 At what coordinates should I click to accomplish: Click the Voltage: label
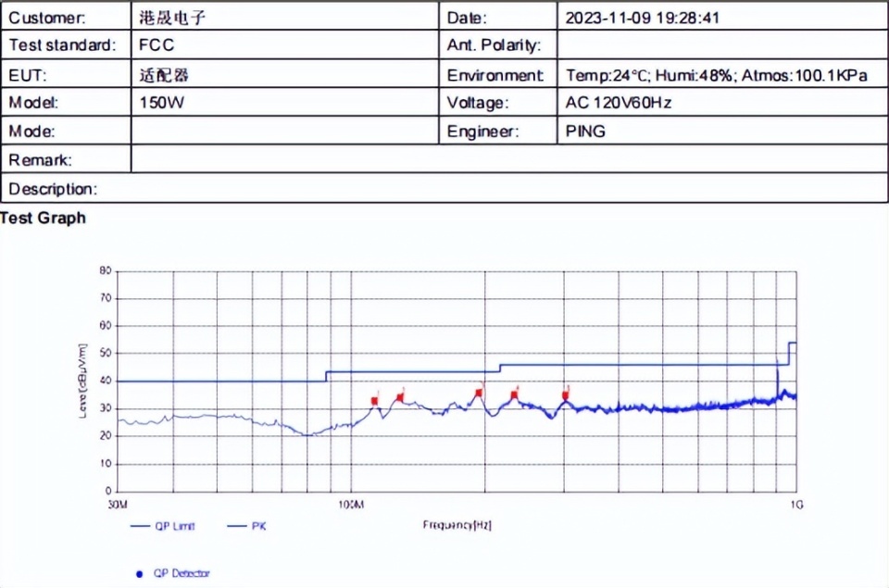click(478, 103)
